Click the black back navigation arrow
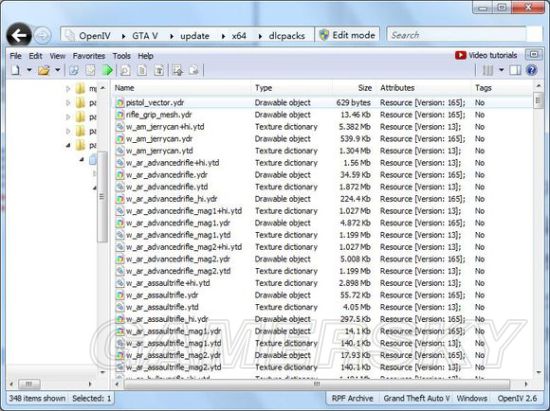Viewport: 550px width, 411px height. pyautogui.click(x=18, y=35)
